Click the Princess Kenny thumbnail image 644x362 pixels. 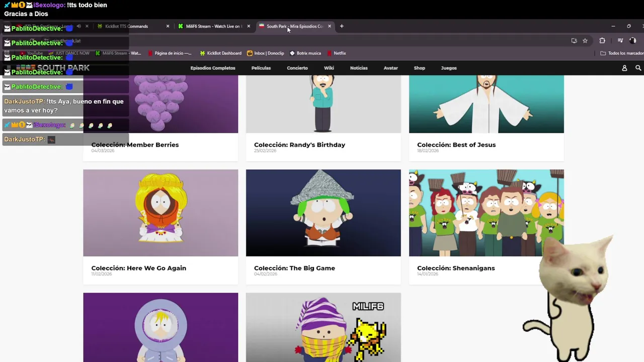coord(160,213)
